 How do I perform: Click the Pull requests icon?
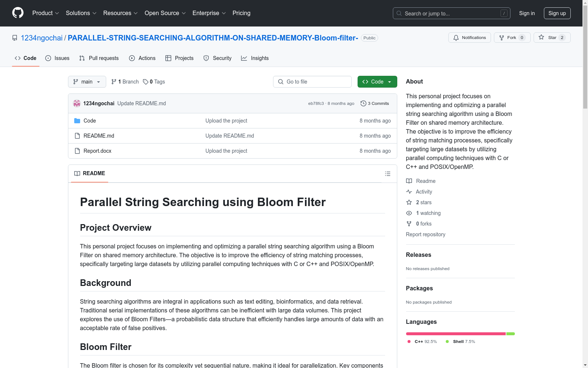click(82, 58)
